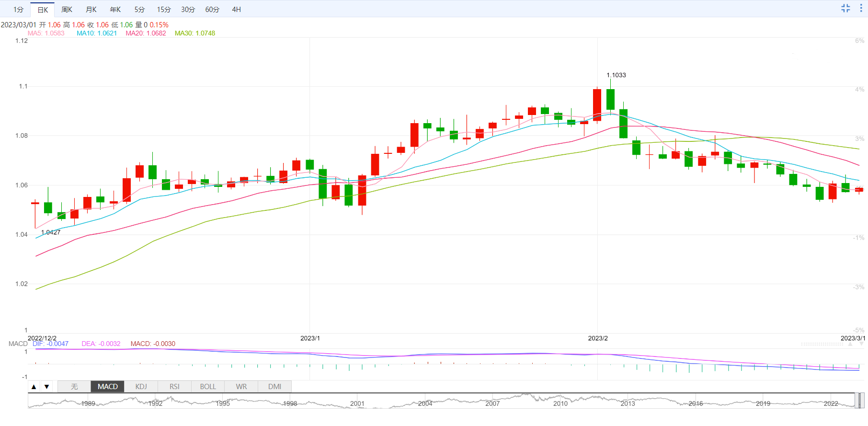
Task: Choose the 4H timeframe tab
Action: pyautogui.click(x=236, y=10)
